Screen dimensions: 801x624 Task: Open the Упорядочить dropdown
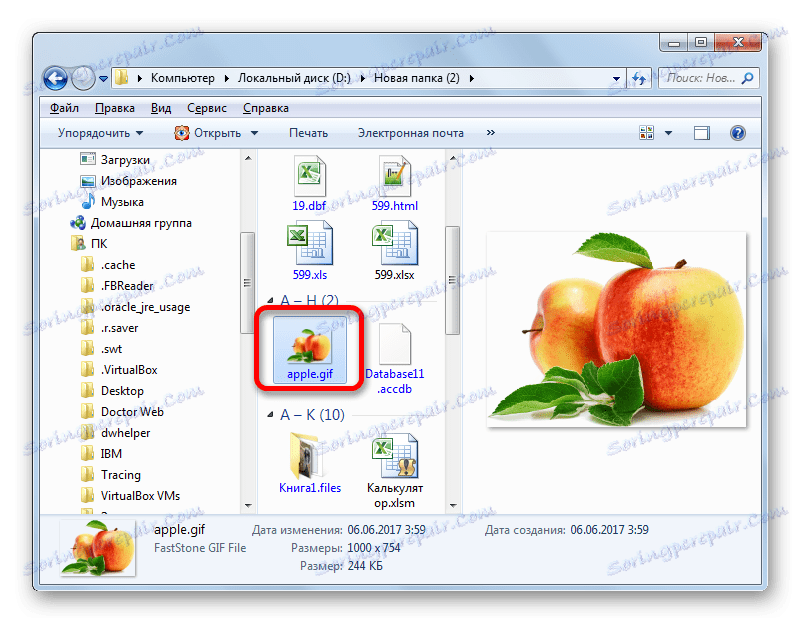point(100,133)
